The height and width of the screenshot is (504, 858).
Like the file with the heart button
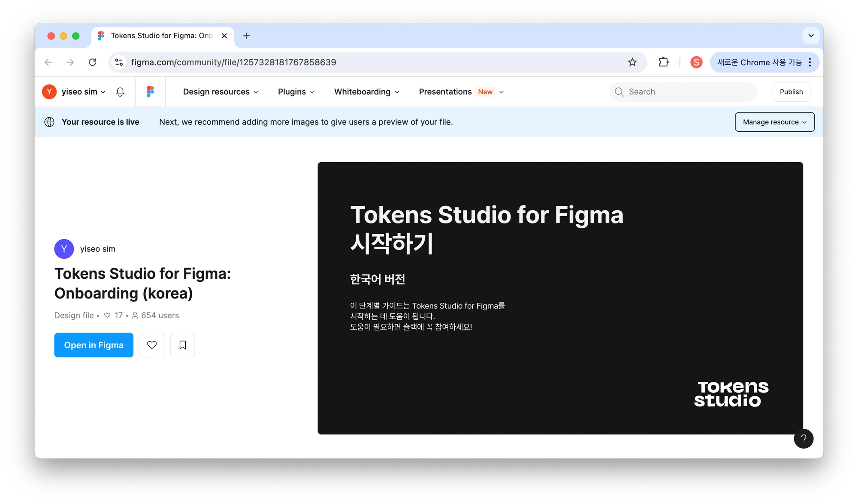[152, 345]
